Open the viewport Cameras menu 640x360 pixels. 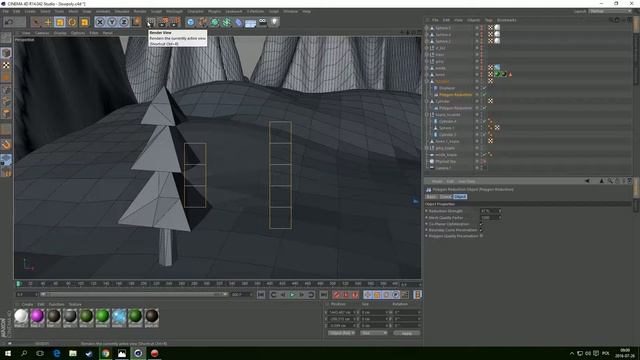[42, 33]
